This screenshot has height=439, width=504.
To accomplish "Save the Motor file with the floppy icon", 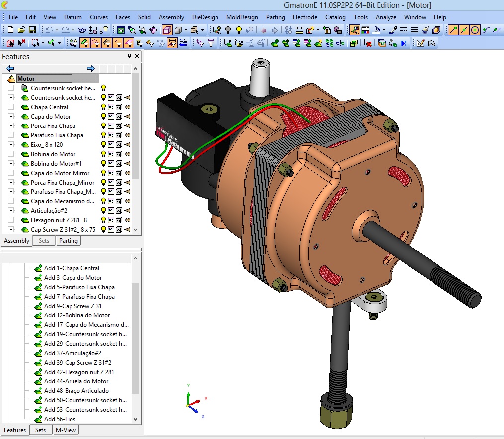I will click(32, 30).
